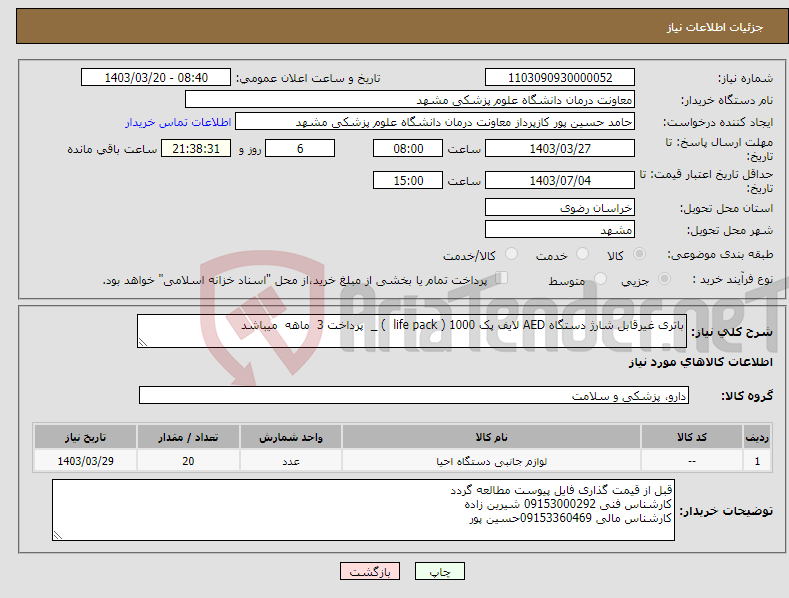Screen dimensions: 789x598
Task: Click the request creator field حامد حسین پور
Action: point(435,122)
